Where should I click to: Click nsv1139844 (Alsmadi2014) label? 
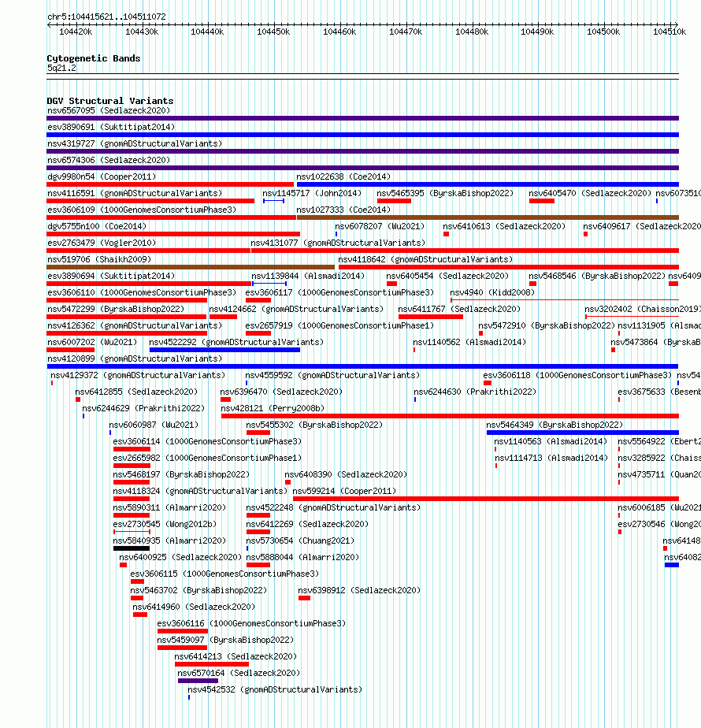coord(308,276)
